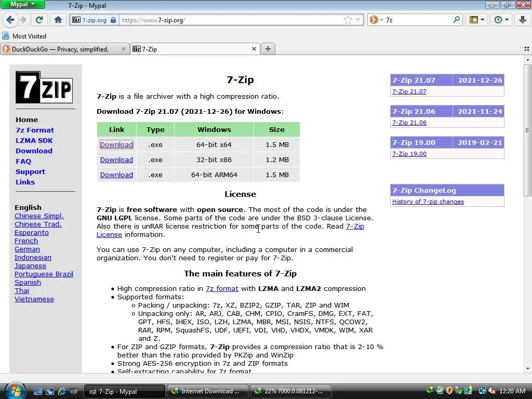Open a new tab with plus button

[268, 49]
